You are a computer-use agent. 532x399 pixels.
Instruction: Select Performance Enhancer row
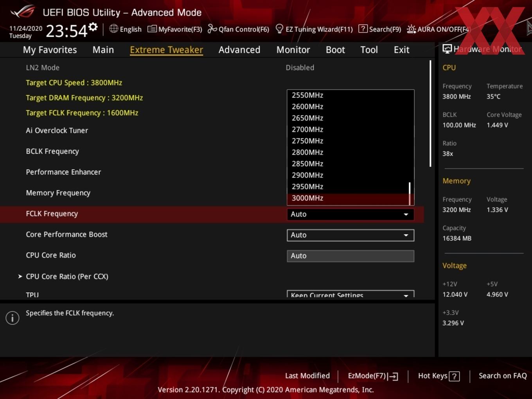(x=63, y=172)
